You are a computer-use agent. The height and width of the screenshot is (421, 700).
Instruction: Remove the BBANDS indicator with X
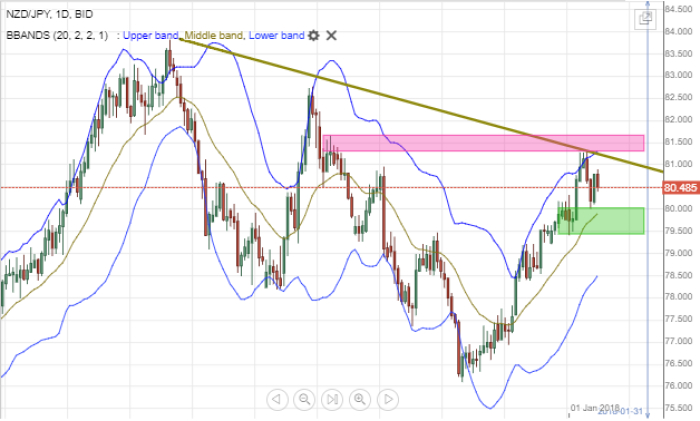point(331,35)
